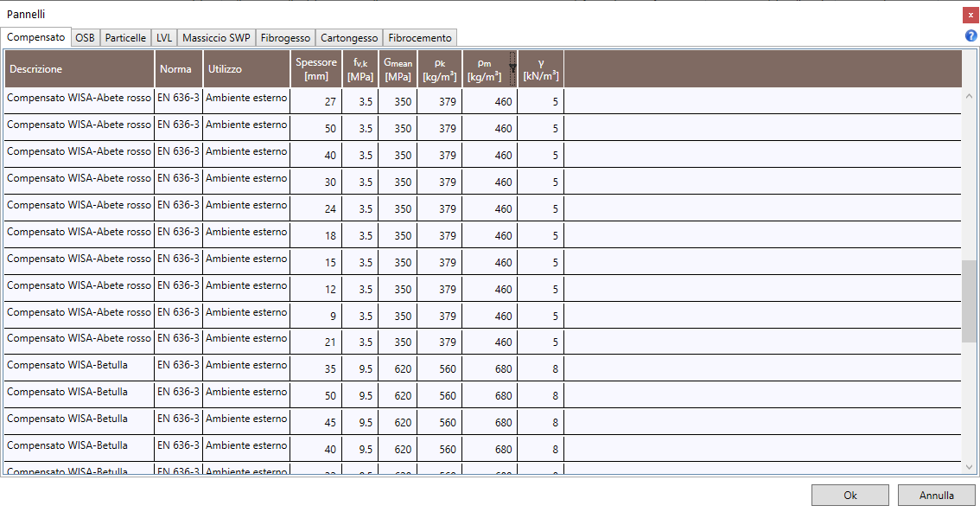
Task: Select the Abete rosso row with thickness 27
Action: click(x=482, y=100)
